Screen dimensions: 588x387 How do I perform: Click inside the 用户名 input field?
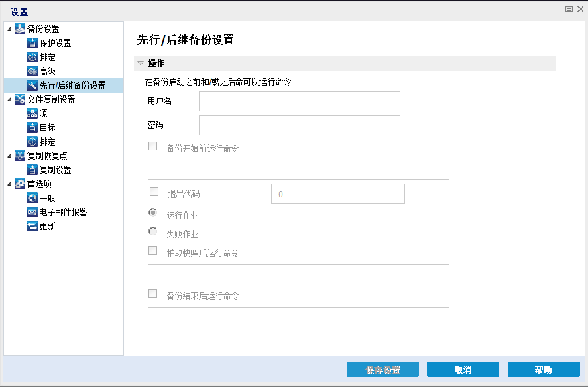tap(299, 101)
